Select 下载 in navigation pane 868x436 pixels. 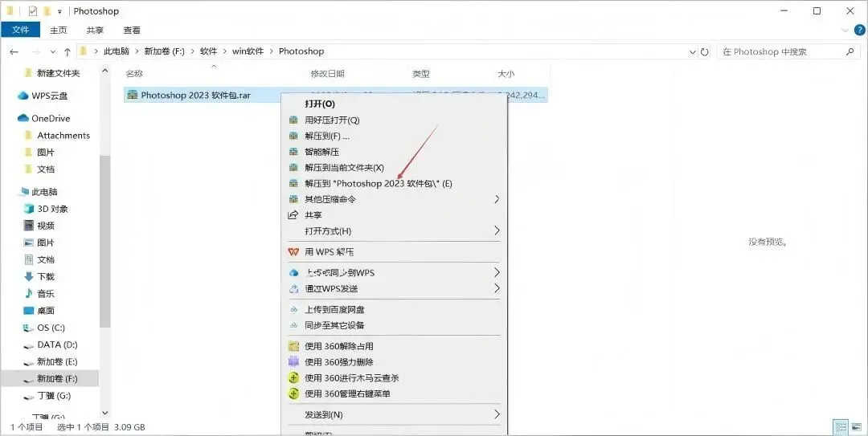pos(46,277)
